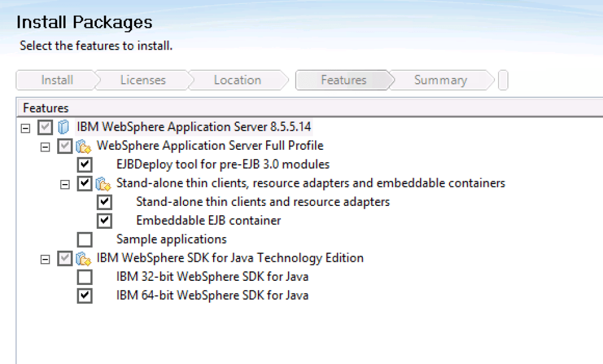Enable the Sample applications checkbox
Screen dimensions: 603x364
point(85,240)
